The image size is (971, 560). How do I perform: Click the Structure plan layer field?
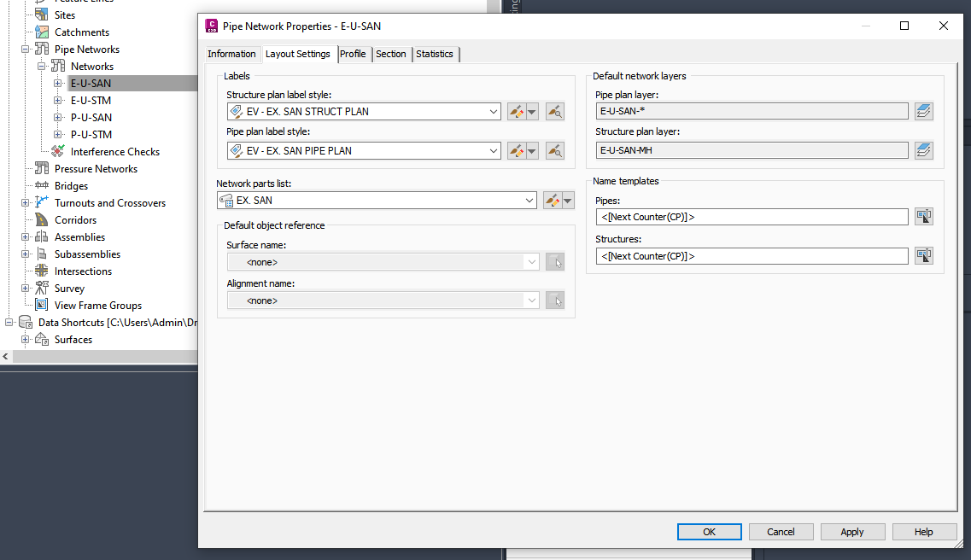(752, 150)
